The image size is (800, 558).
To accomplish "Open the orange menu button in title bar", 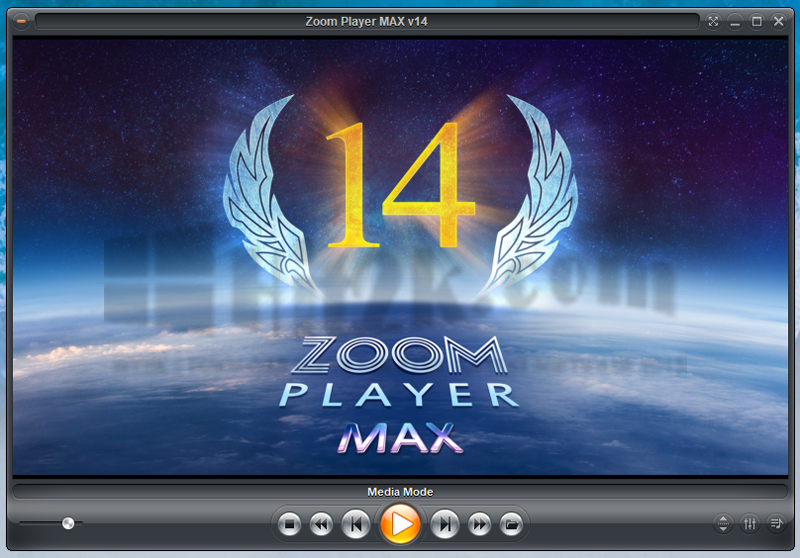I will click(x=21, y=21).
